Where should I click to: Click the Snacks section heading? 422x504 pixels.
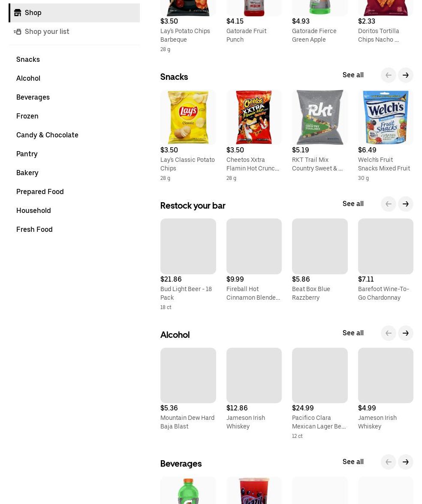[174, 77]
